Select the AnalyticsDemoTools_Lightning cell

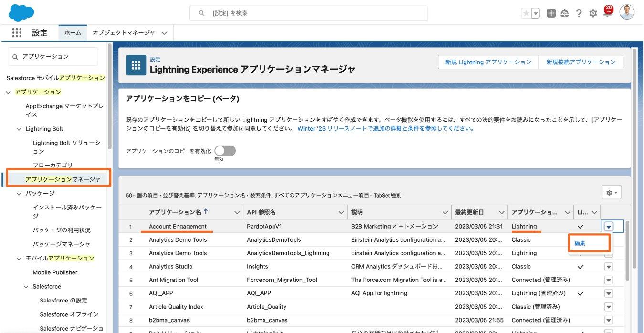point(288,253)
